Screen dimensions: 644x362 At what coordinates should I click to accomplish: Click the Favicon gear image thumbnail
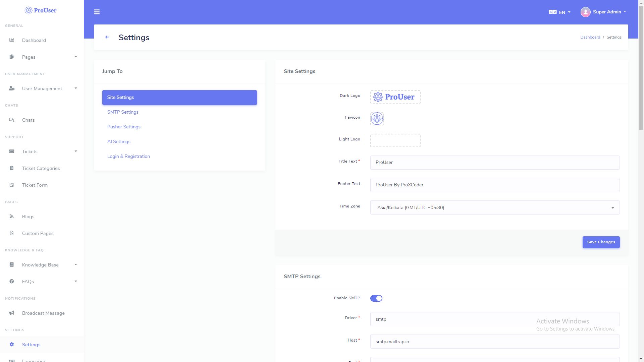[377, 119]
